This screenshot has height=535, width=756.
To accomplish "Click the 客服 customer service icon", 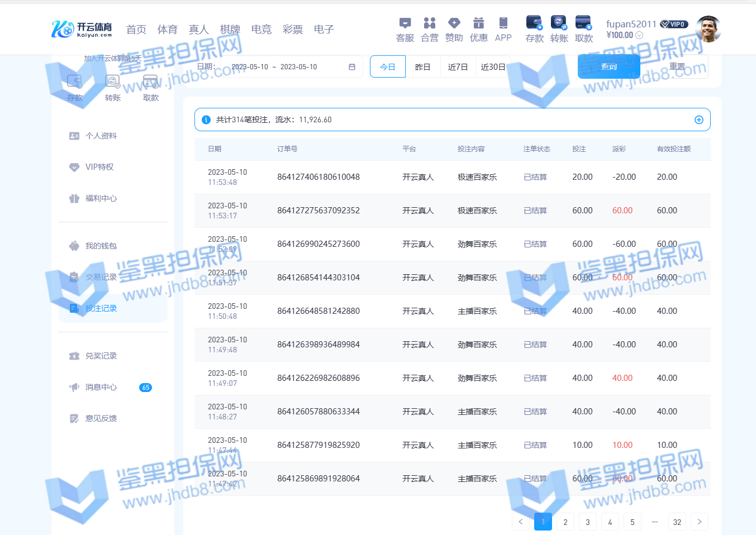I will click(405, 23).
